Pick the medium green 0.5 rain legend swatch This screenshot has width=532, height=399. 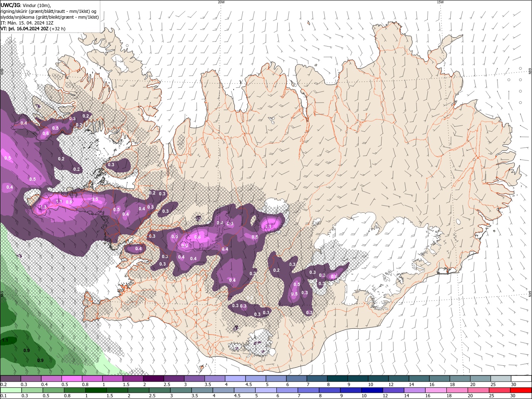point(54,390)
